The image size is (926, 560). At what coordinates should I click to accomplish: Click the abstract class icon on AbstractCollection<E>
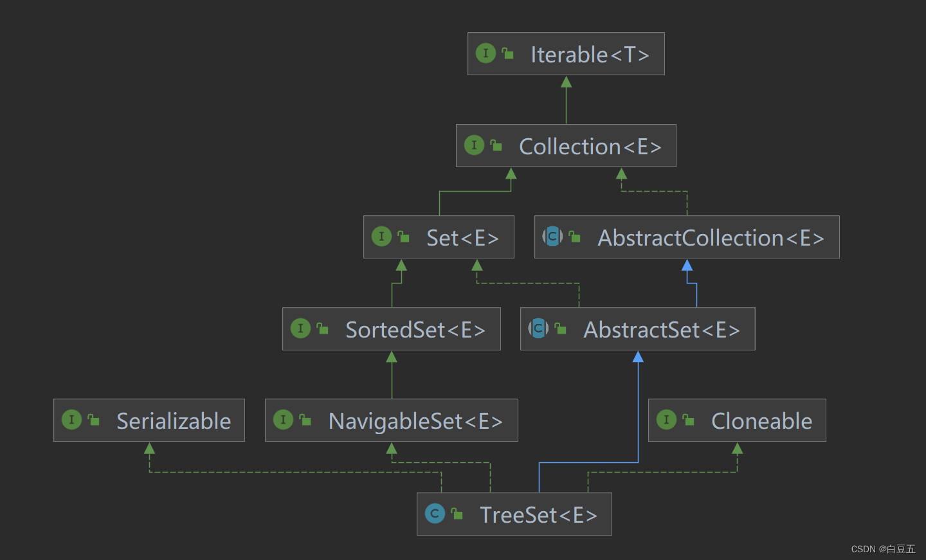click(x=552, y=237)
